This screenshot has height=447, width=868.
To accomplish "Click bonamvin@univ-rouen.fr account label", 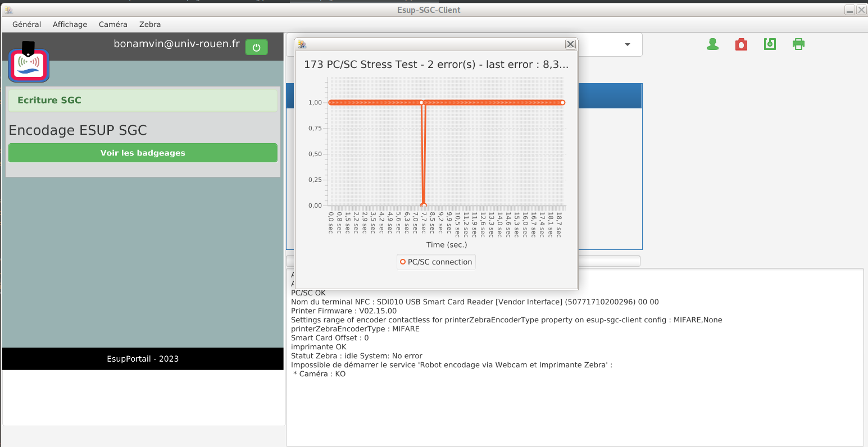I will coord(176,44).
